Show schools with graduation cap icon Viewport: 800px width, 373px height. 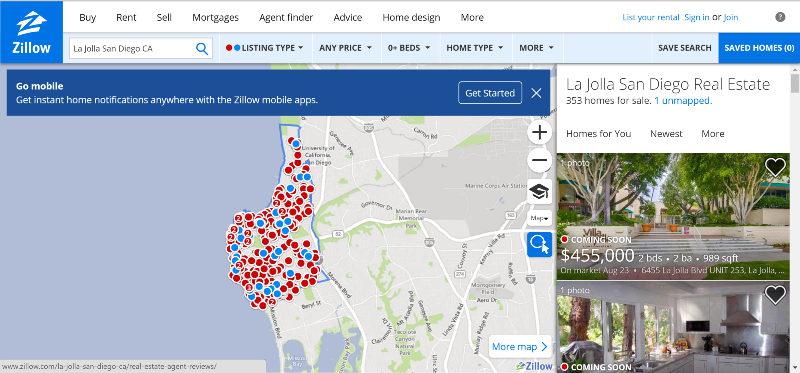click(x=539, y=191)
